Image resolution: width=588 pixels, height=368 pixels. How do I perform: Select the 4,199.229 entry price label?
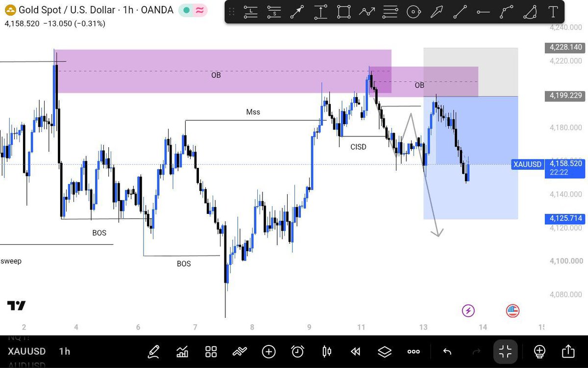pos(565,96)
